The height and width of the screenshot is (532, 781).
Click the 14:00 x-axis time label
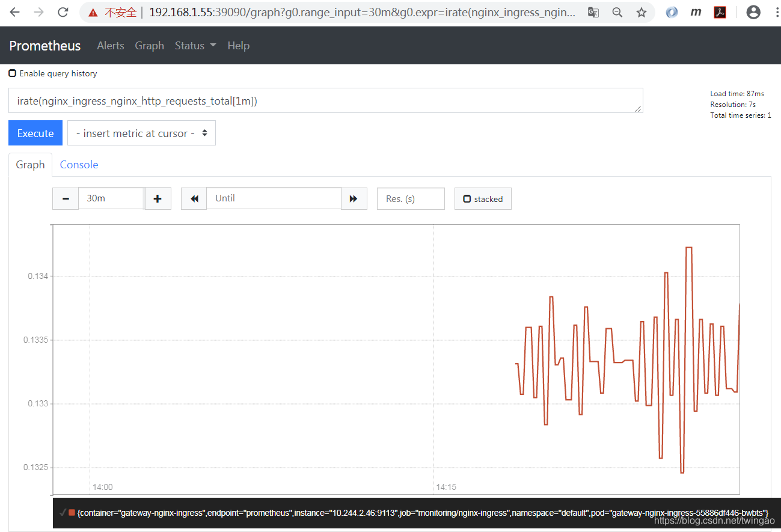pos(102,487)
